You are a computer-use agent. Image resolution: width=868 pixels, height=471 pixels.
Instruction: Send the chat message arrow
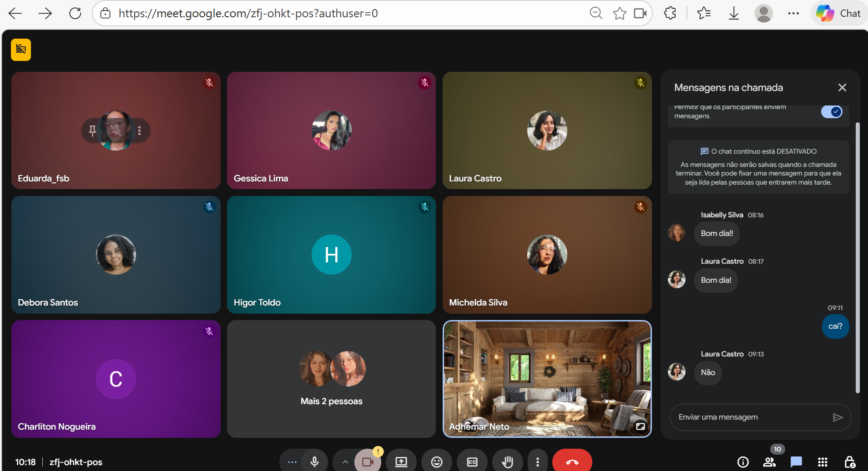838,417
